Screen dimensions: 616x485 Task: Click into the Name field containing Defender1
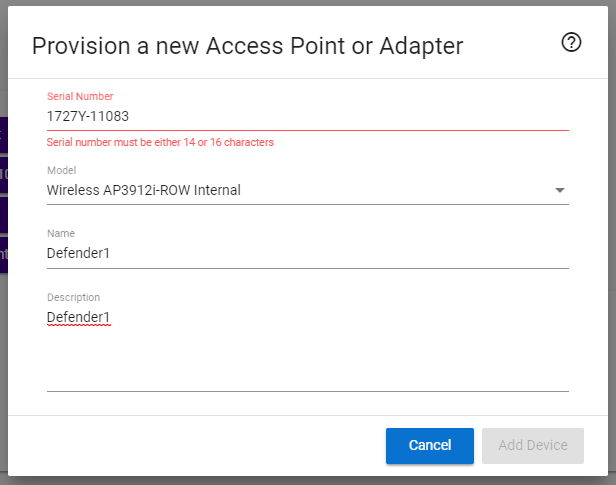[x=300, y=253]
